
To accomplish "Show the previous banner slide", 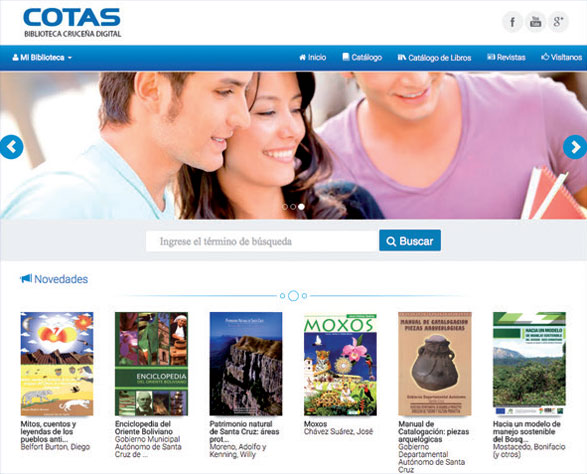I will (11, 147).
